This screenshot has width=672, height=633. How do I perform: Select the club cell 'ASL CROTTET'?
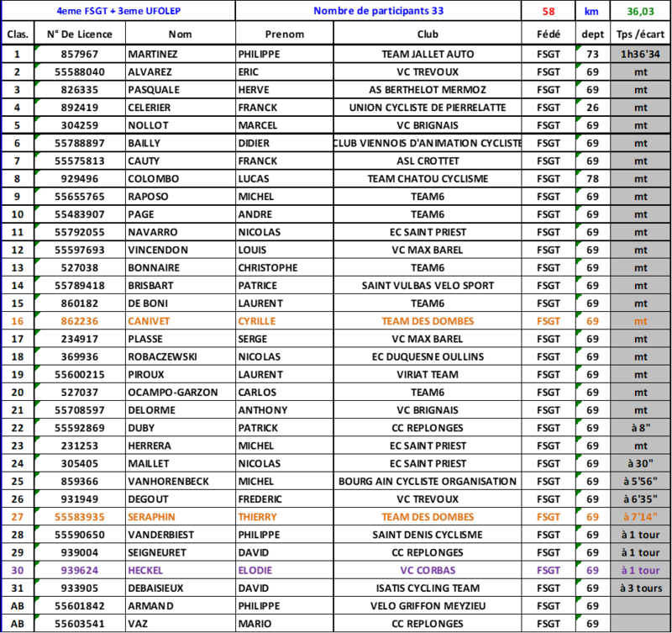(428, 161)
